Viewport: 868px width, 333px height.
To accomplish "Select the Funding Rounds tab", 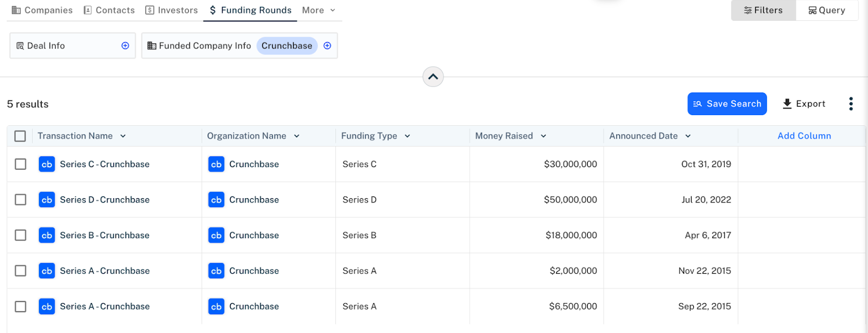I will point(250,10).
